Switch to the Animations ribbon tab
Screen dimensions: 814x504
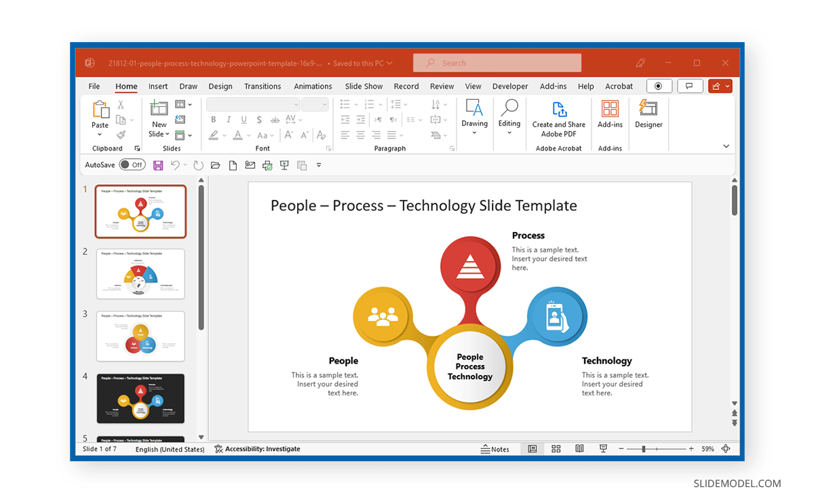pos(313,86)
